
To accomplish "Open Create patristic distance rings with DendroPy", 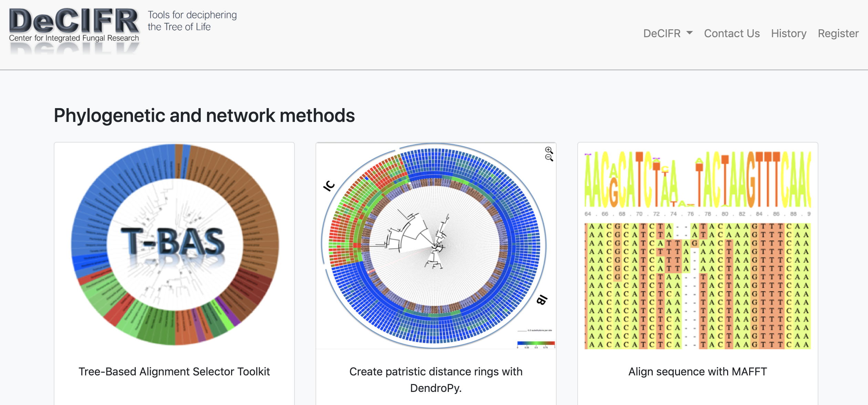I will (x=436, y=380).
